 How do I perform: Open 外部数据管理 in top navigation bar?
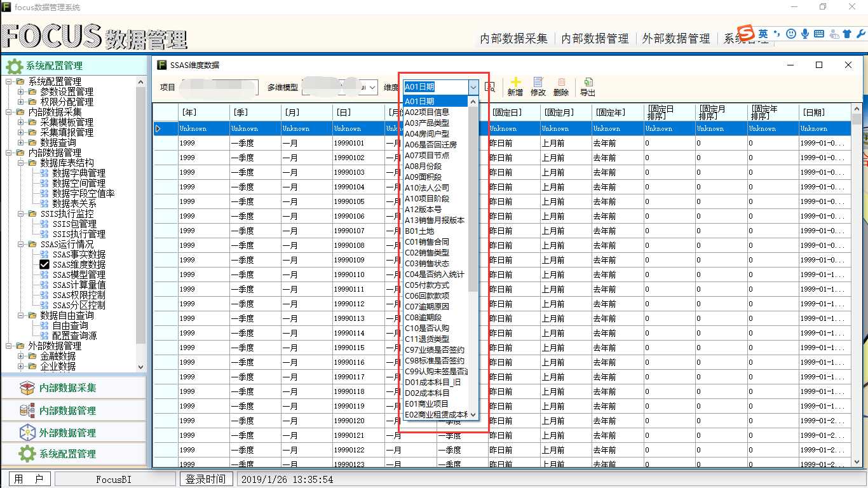pos(676,39)
